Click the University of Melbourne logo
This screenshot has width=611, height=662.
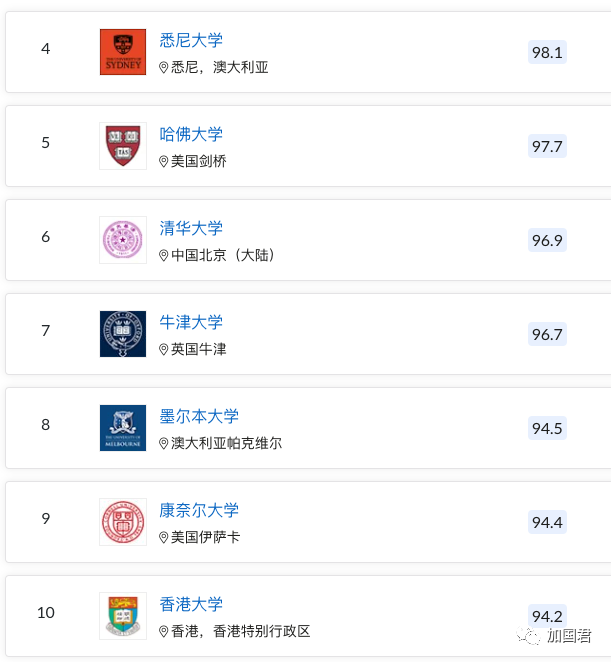coord(123,428)
